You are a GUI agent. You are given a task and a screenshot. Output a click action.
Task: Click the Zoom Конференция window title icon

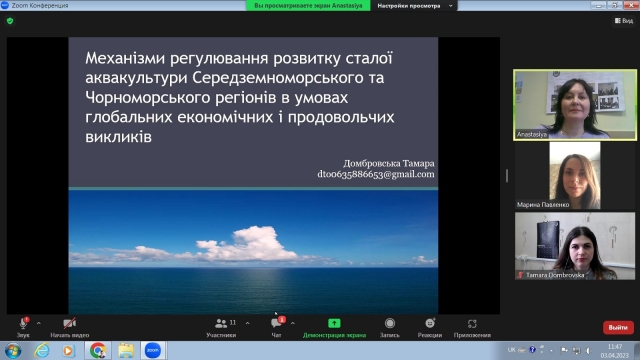coord(4,5)
